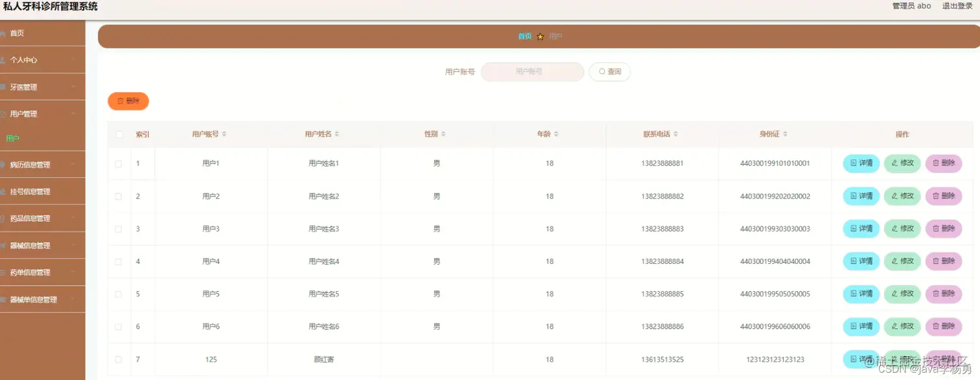Screen dimensions: 980x380
Task: Open 详情 for 用户5
Action: point(861,294)
